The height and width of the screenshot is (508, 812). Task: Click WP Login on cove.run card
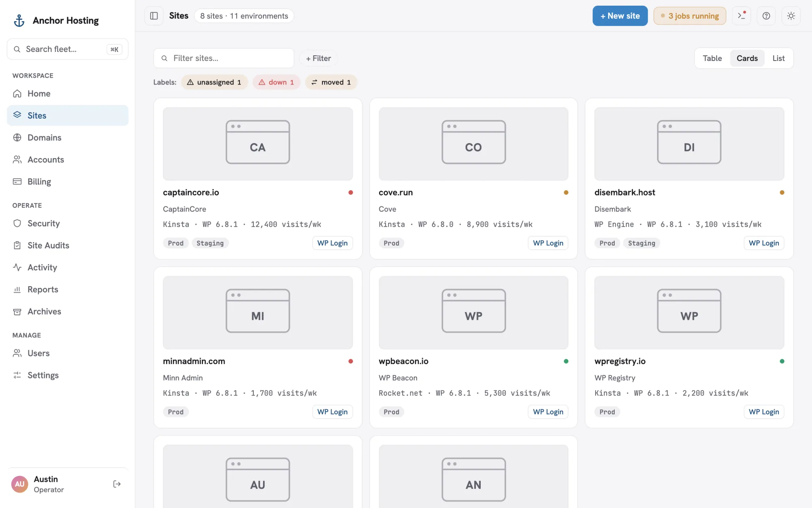[x=548, y=243]
